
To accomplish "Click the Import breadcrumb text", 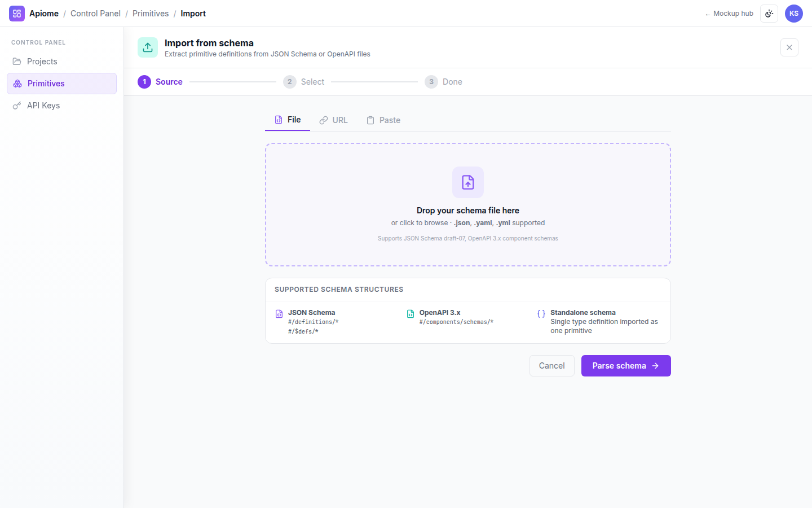I will point(193,14).
